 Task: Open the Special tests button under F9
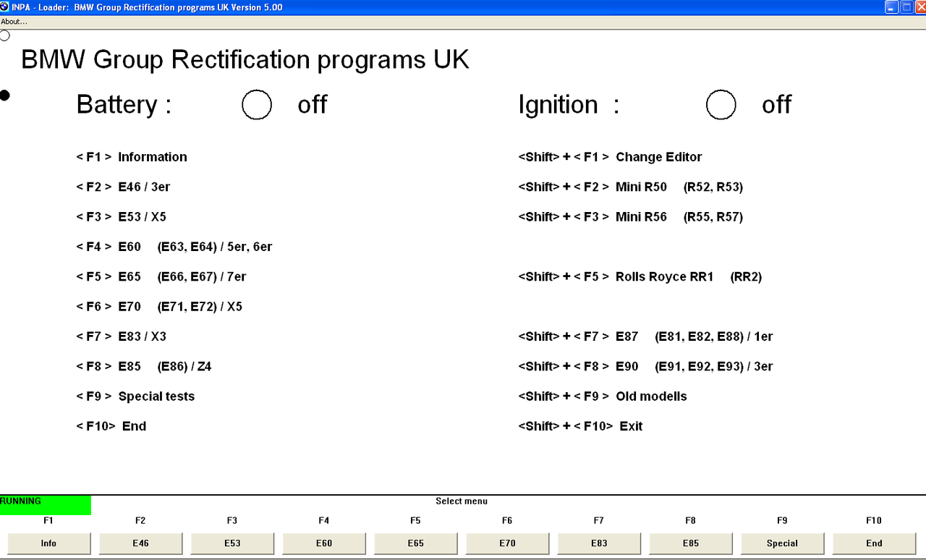pos(783,543)
